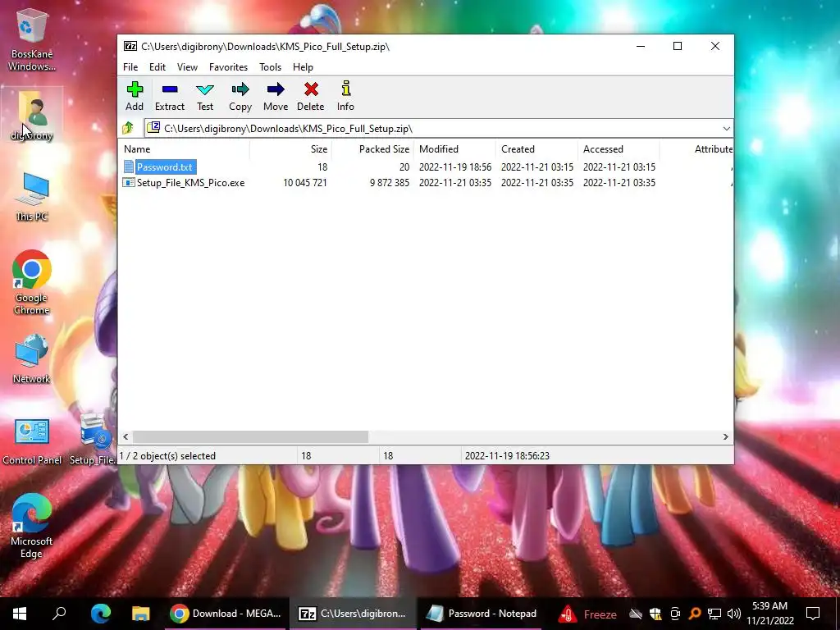
Task: Click the scrollbar left arrow
Action: pyautogui.click(x=126, y=436)
